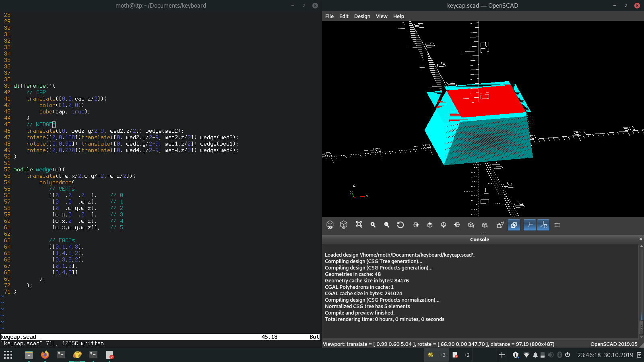Click the Render (F6) cube icon

point(344,225)
